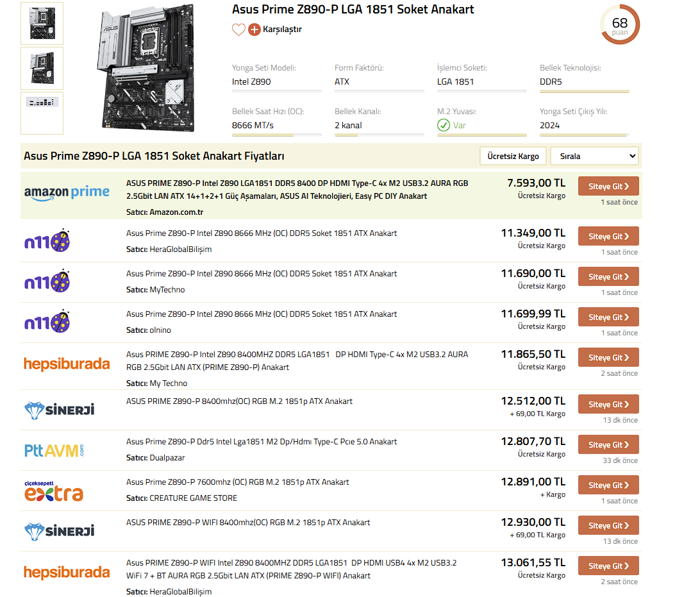
Task: Go to site for 12.512,00 TL offer
Action: pyautogui.click(x=608, y=404)
